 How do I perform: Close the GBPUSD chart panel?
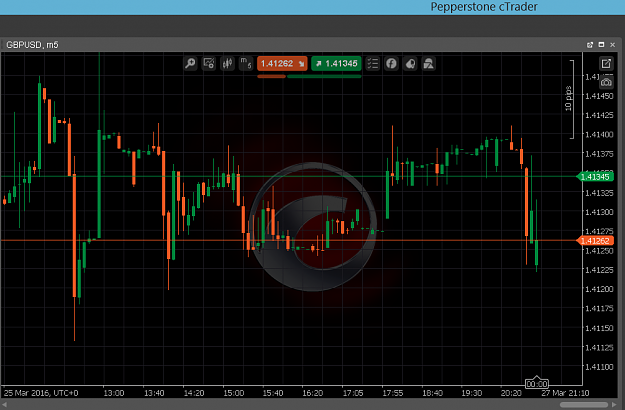click(613, 45)
